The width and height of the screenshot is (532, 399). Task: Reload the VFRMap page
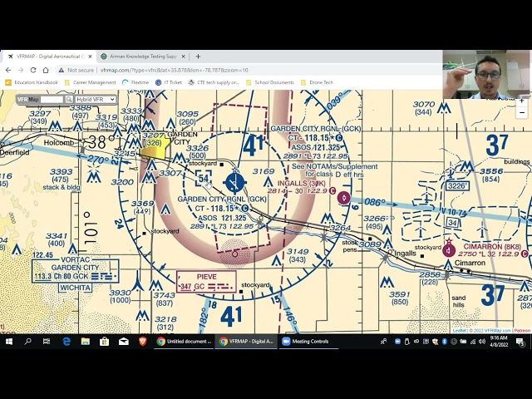pyautogui.click(x=33, y=70)
